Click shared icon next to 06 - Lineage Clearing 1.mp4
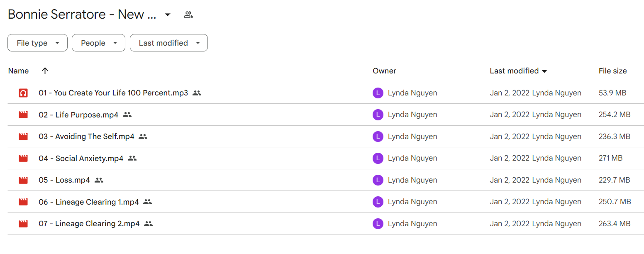 coord(148,202)
